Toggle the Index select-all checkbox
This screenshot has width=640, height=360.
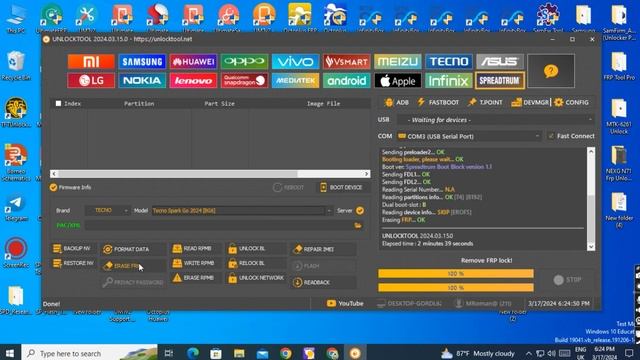58,104
